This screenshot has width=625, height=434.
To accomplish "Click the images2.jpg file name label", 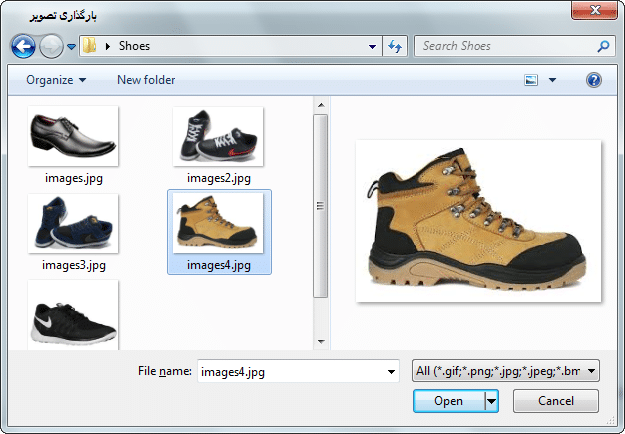I will pos(219,178).
